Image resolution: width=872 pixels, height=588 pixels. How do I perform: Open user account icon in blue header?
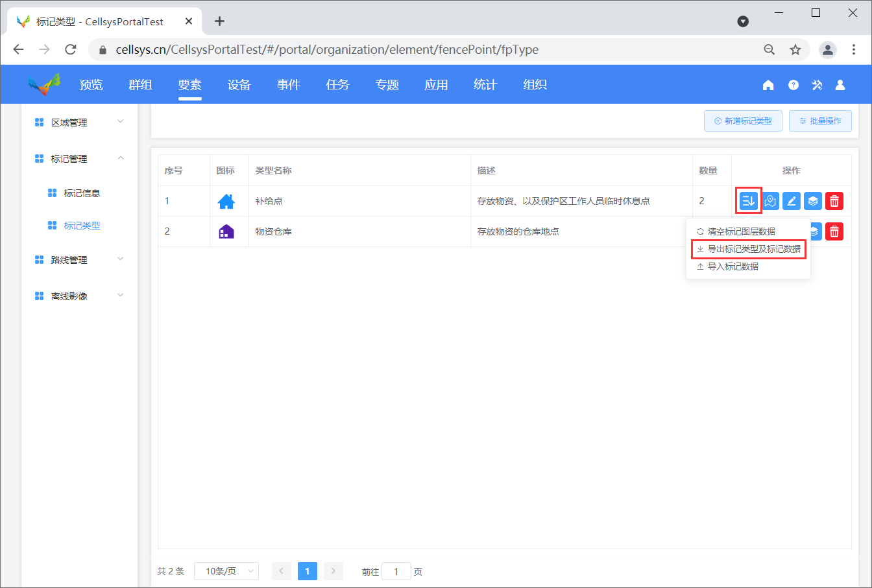(840, 85)
